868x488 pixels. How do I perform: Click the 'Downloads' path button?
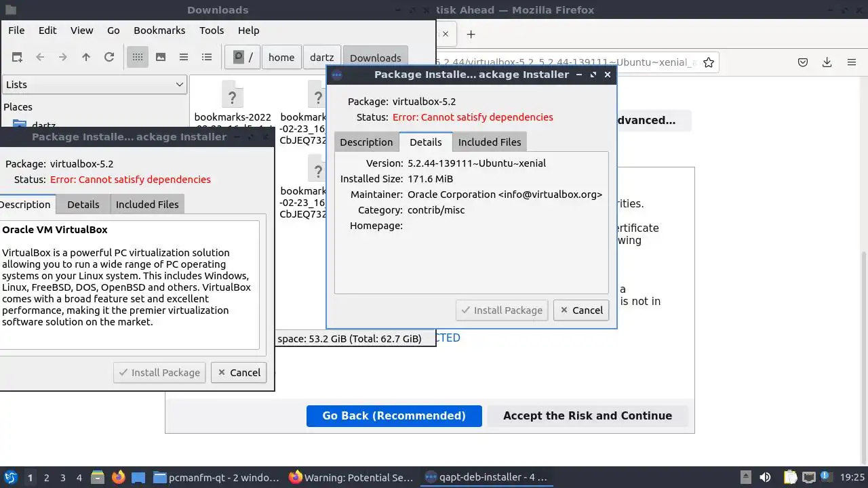coord(376,58)
